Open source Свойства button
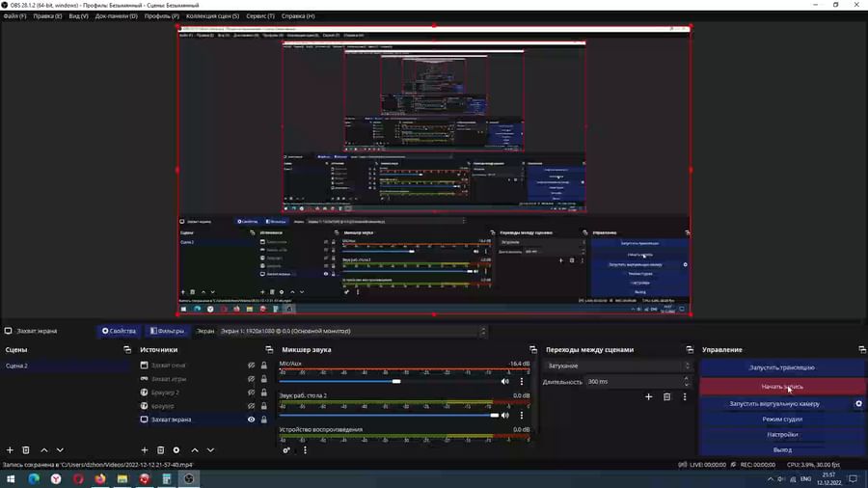Viewport: 868px width, 488px height. point(119,331)
